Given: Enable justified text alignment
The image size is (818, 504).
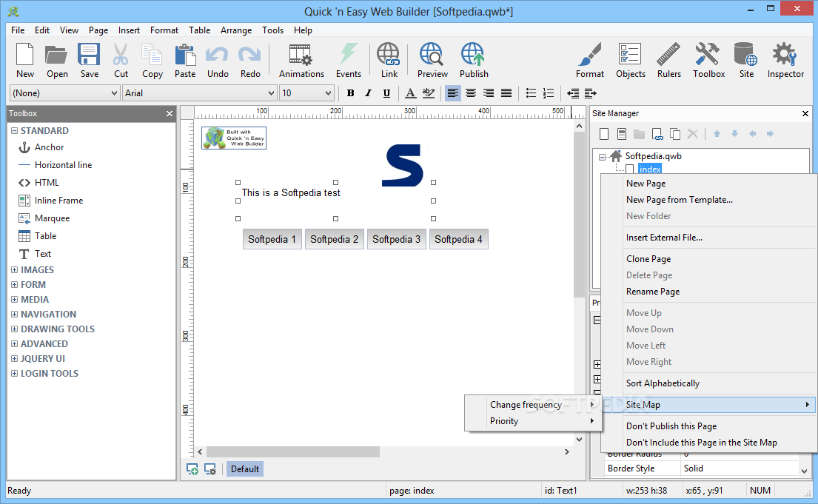Looking at the screenshot, I should click(x=506, y=93).
